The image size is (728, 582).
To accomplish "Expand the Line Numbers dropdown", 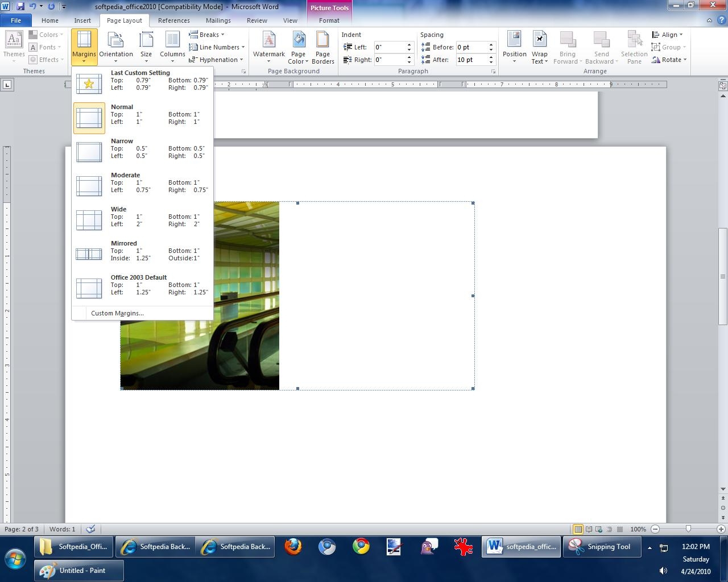I will point(218,47).
